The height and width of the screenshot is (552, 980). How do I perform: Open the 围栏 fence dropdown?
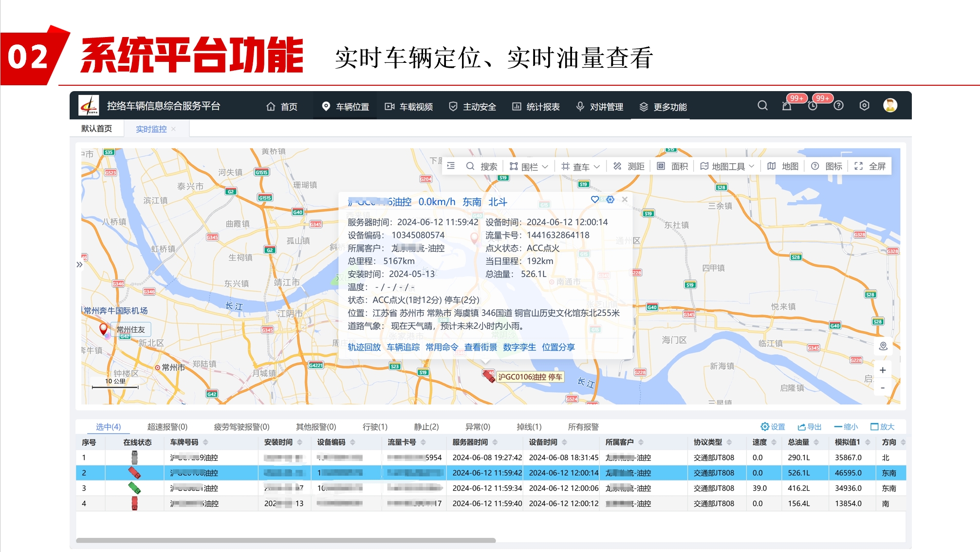pos(529,167)
